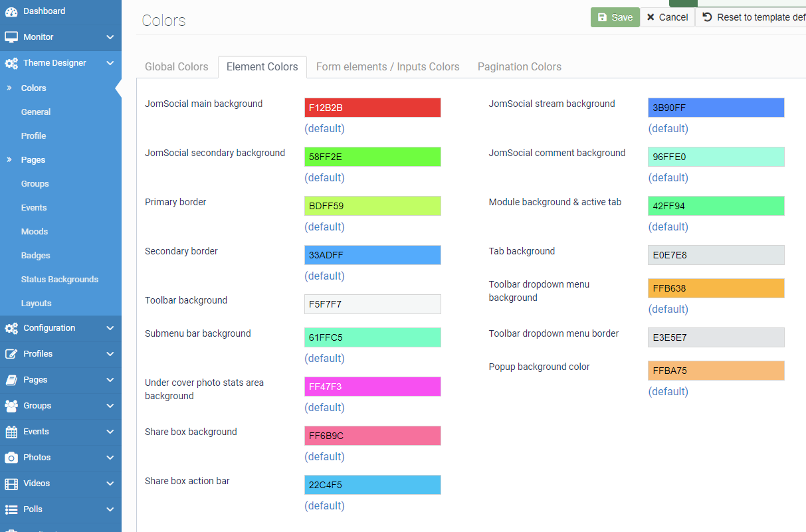
Task: Collapse the Theme Designer menu chevron
Action: 110,63
